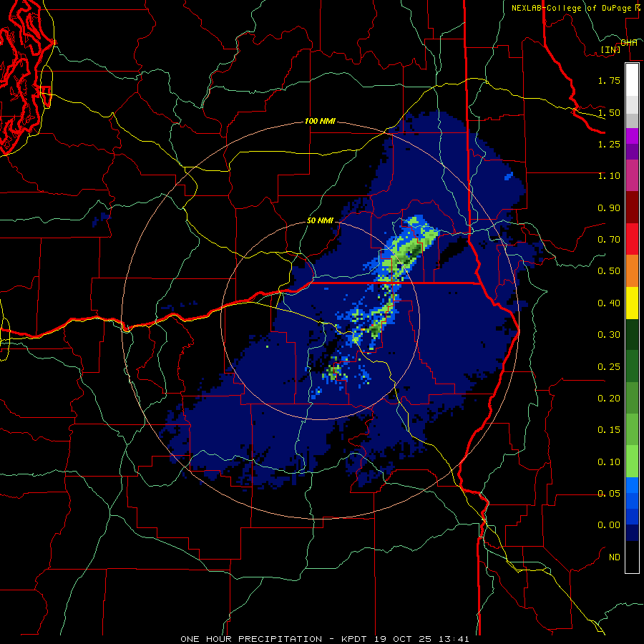Click the dark red 0.90 legend swatch
Image resolution: width=644 pixels, height=644 pixels.
tap(632, 207)
